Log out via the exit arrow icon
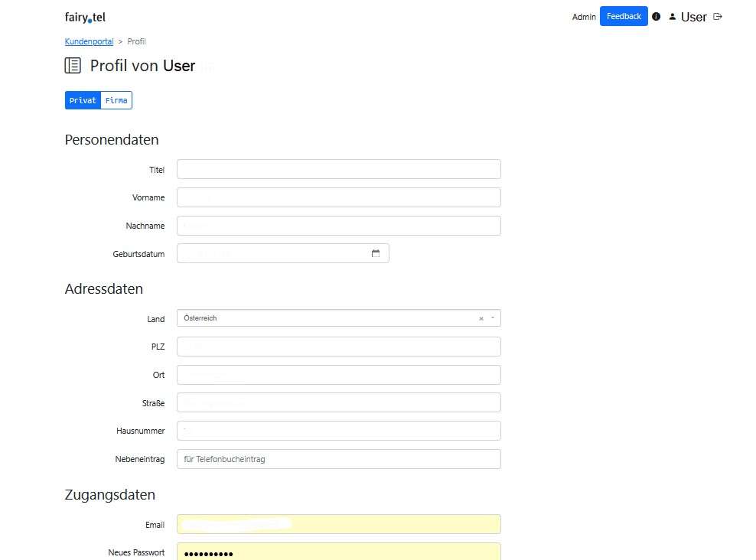 (718, 17)
